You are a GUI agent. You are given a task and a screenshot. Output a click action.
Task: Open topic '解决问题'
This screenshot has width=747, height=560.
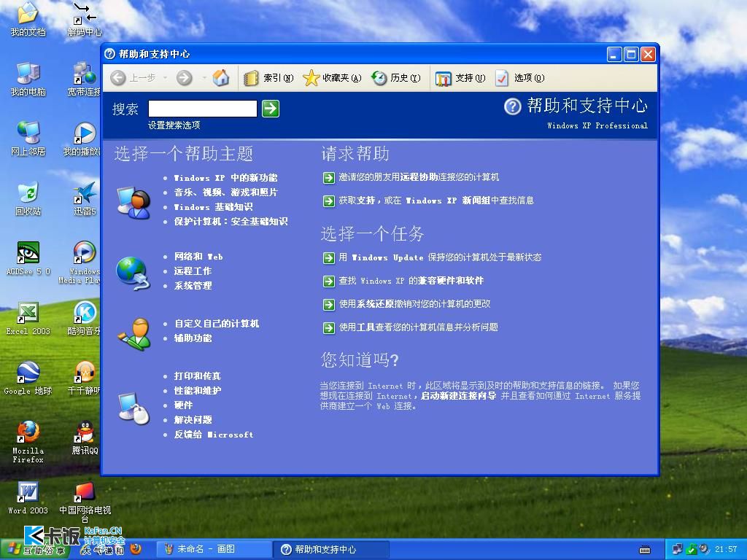[193, 420]
